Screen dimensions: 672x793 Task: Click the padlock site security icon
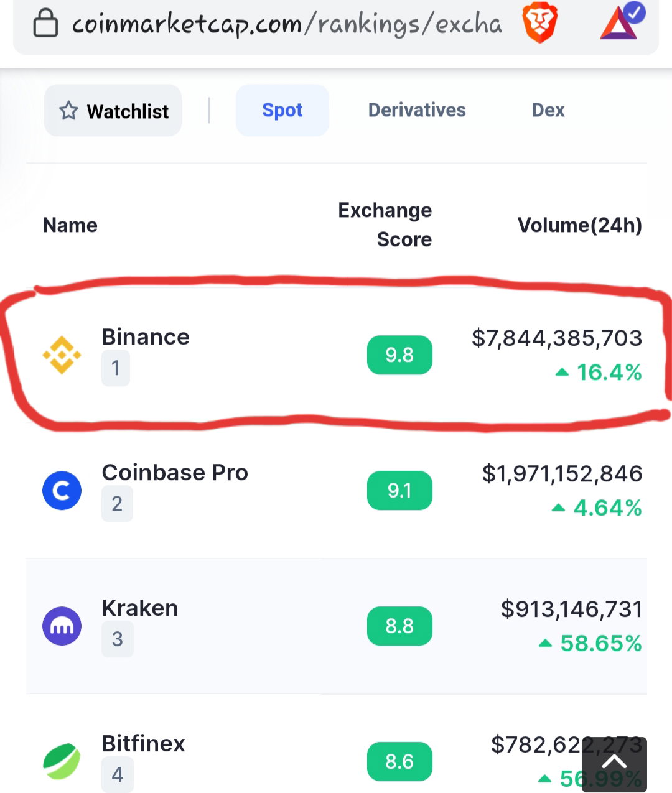[45, 24]
